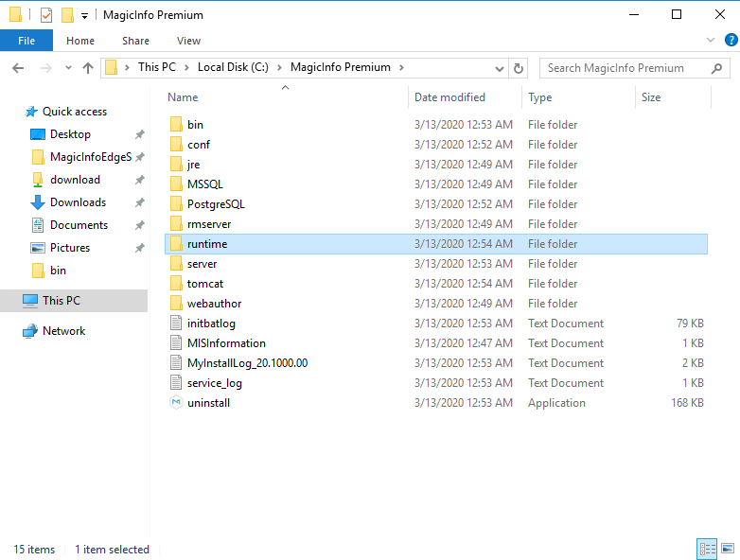740x560 pixels.
Task: Open Documents in navigation pane
Action: (79, 224)
